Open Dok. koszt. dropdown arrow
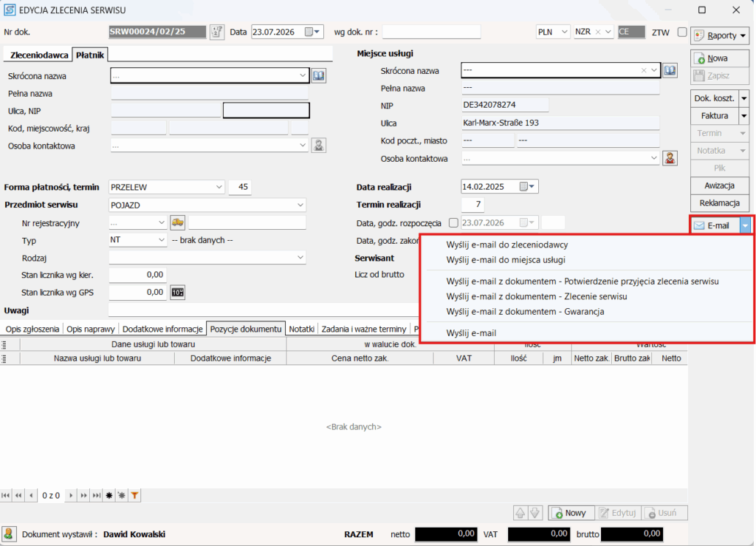756x546 pixels. 744,98
